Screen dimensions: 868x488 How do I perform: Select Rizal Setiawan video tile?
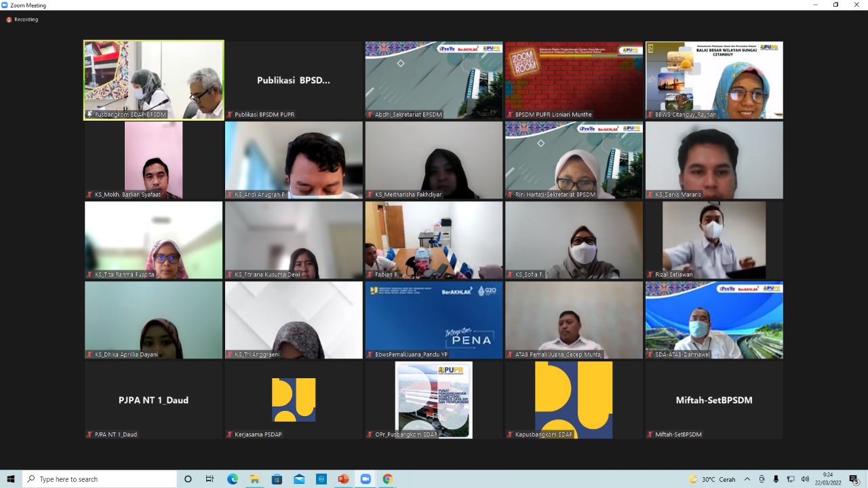(714, 240)
